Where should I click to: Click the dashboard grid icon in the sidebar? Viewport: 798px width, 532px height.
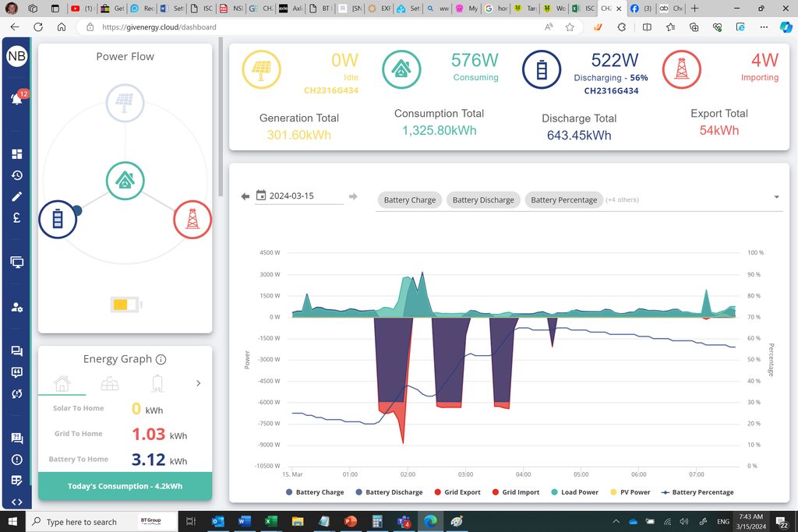(x=16, y=154)
